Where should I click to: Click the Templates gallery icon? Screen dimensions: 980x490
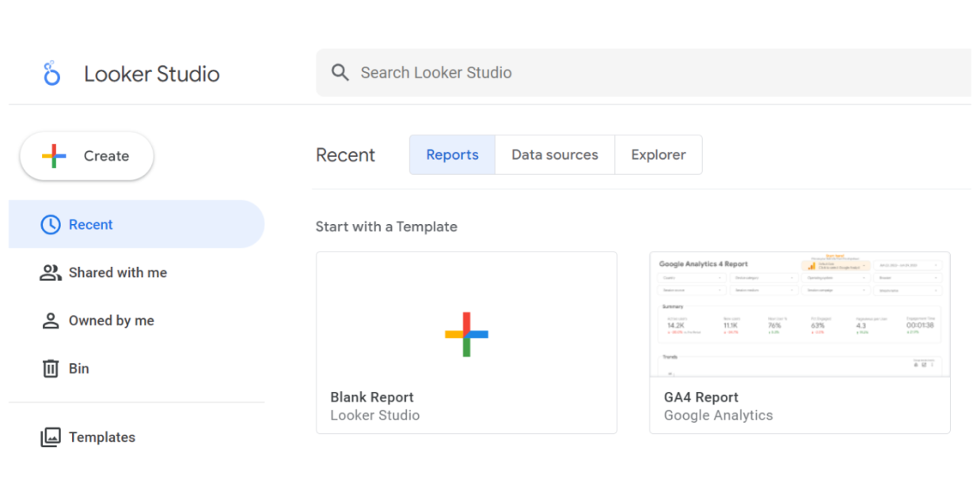(x=50, y=438)
